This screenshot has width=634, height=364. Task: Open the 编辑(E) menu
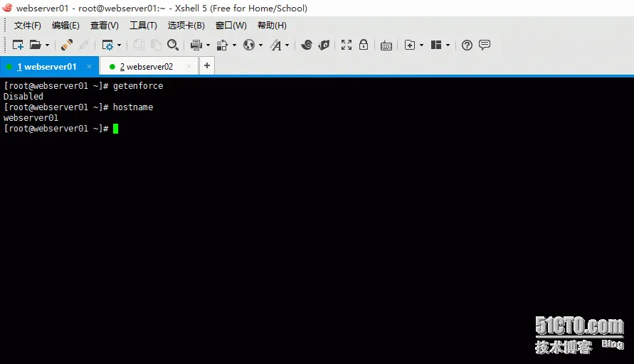65,26
